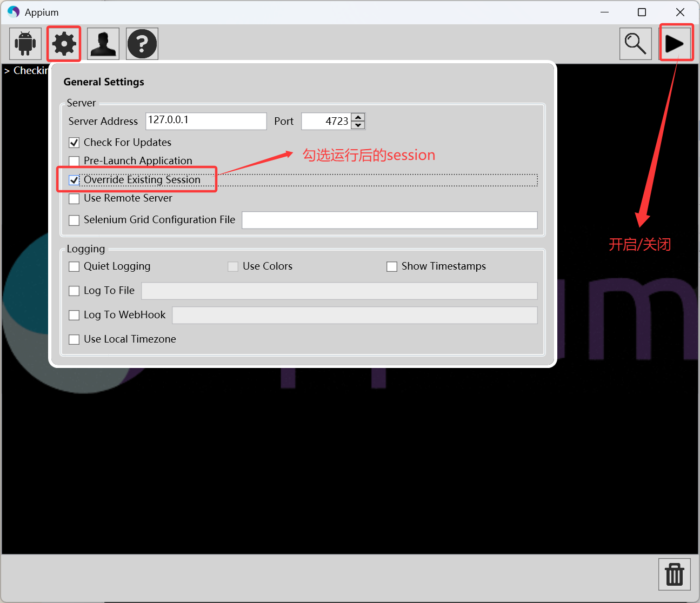Click the Server Address input field
This screenshot has height=603, width=700.
click(206, 121)
